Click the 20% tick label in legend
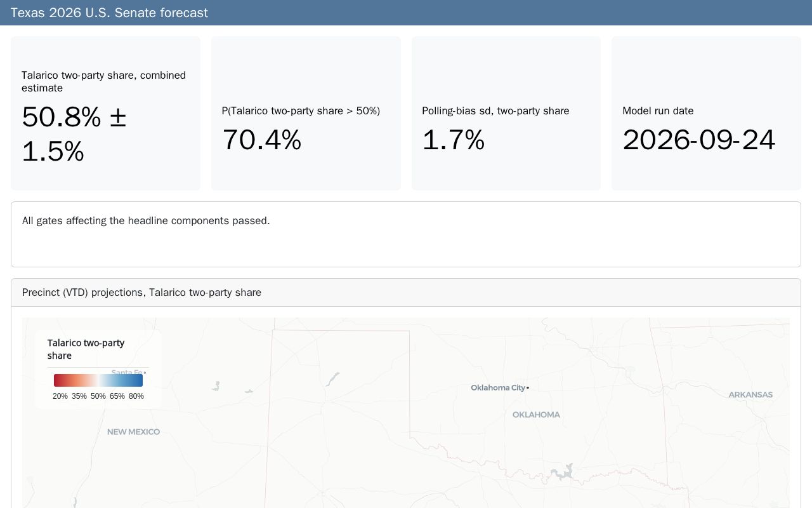This screenshot has height=508, width=812. [60, 396]
